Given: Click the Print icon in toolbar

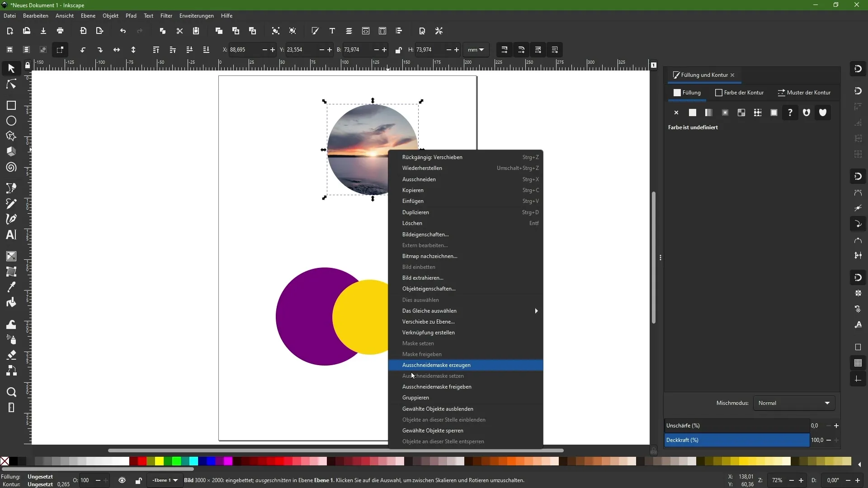Looking at the screenshot, I should point(60,31).
